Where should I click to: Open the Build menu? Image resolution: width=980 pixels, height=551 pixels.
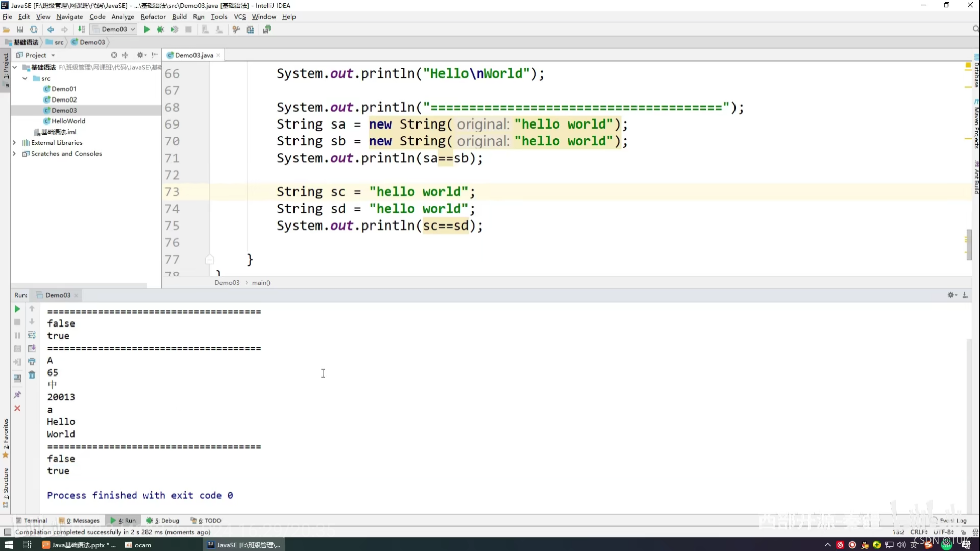[x=179, y=17]
